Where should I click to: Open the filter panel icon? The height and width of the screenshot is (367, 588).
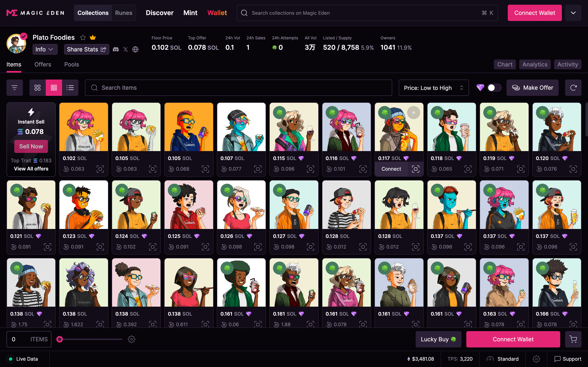[x=14, y=88]
